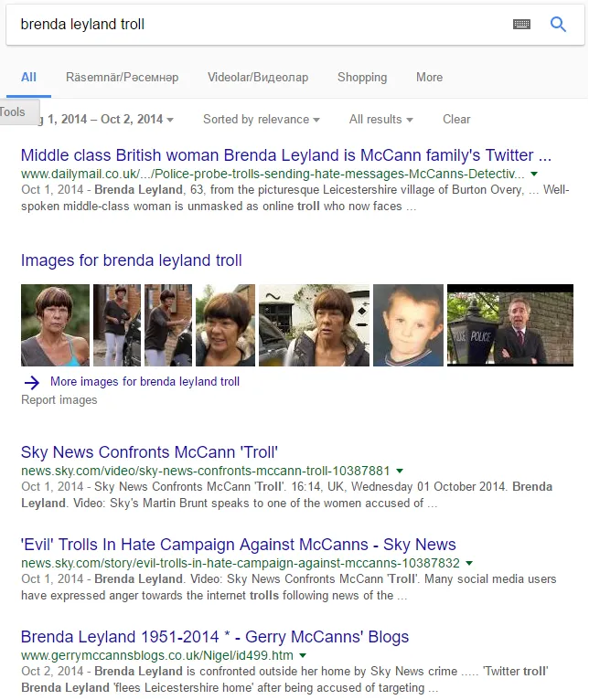Image resolution: width=589 pixels, height=700 pixels.
Task: Click the news.sky.com/story green URL text
Action: 241,564
